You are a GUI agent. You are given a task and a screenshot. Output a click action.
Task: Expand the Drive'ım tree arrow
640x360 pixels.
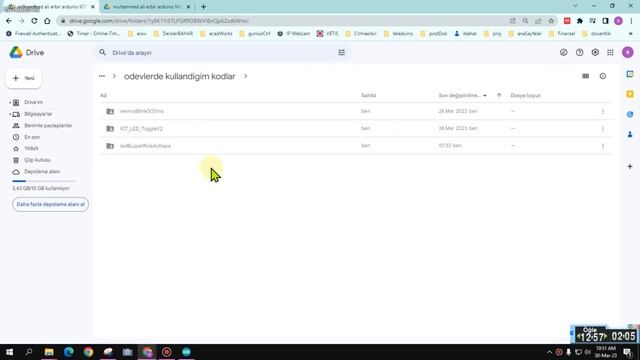click(x=10, y=102)
